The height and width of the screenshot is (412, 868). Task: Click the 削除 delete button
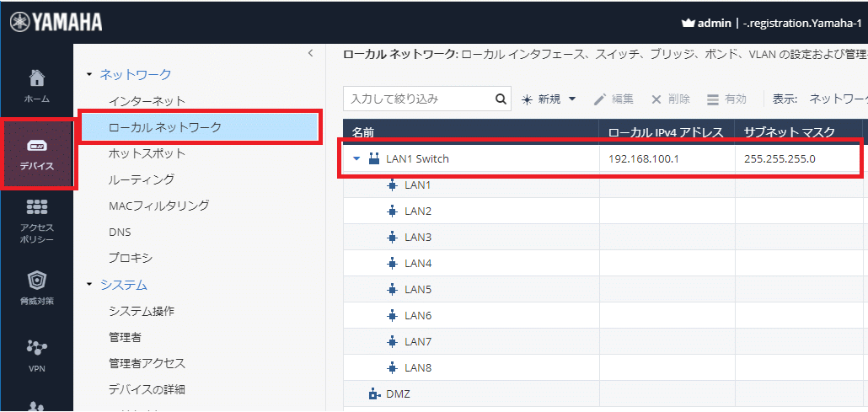(670, 99)
